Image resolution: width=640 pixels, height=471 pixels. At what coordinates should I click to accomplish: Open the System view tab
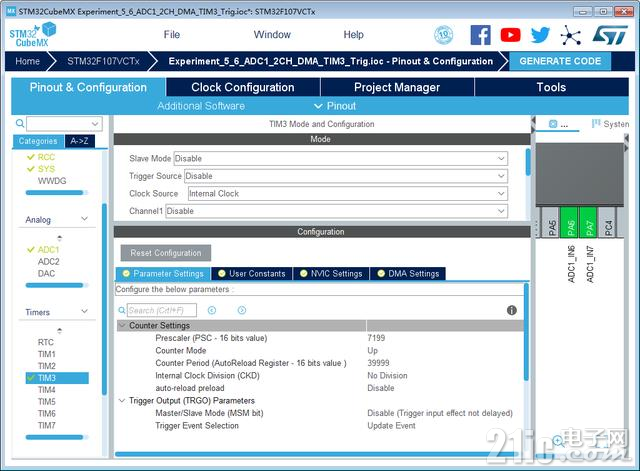(610, 124)
